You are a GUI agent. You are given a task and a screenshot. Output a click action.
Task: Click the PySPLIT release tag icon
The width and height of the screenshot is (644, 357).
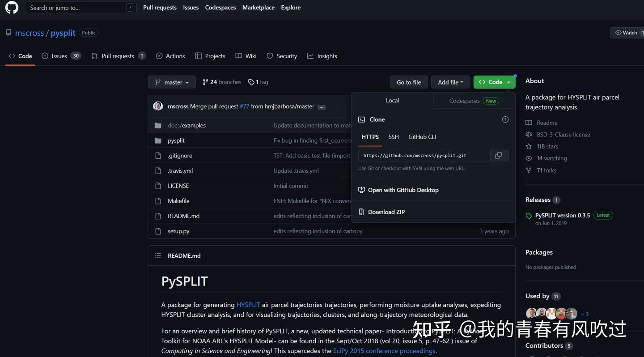coord(529,215)
